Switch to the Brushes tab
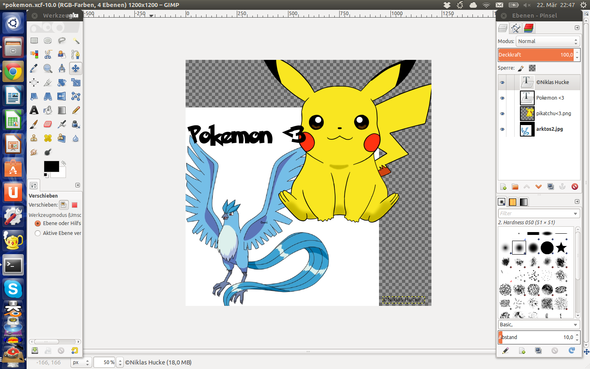Screen dimensions: 590x369 [502, 202]
